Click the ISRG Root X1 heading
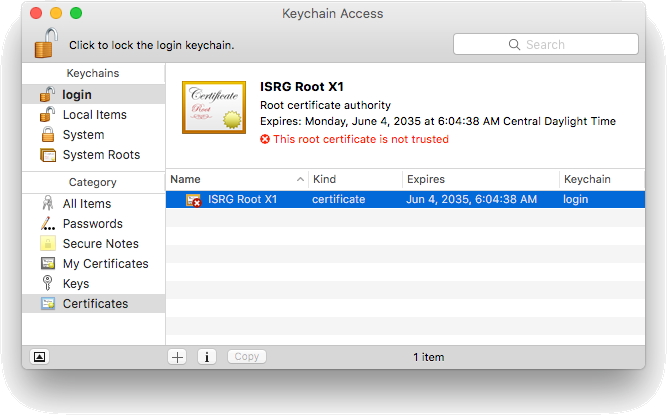Image resolution: width=667 pixels, height=415 pixels. (302, 86)
